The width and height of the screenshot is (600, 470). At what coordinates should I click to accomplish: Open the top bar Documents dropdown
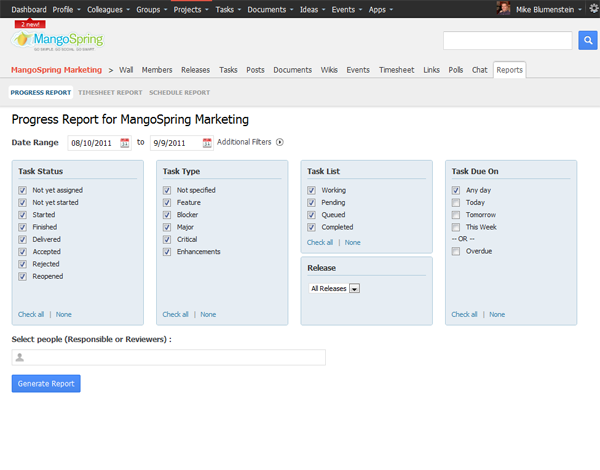[x=270, y=10]
